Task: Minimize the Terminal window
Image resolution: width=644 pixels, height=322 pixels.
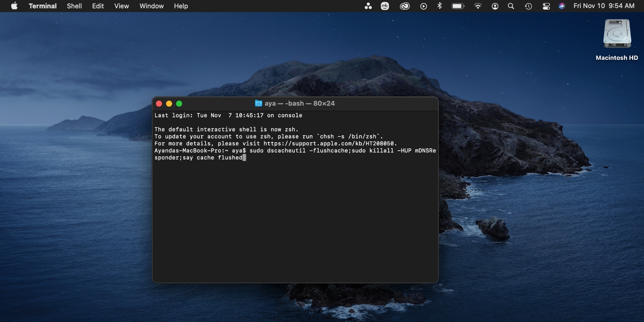Action: (x=169, y=103)
